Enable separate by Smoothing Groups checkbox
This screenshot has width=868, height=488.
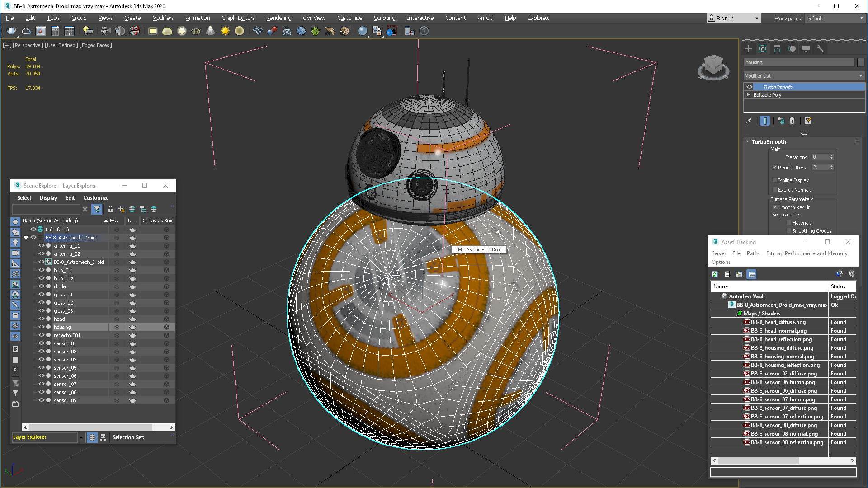789,231
